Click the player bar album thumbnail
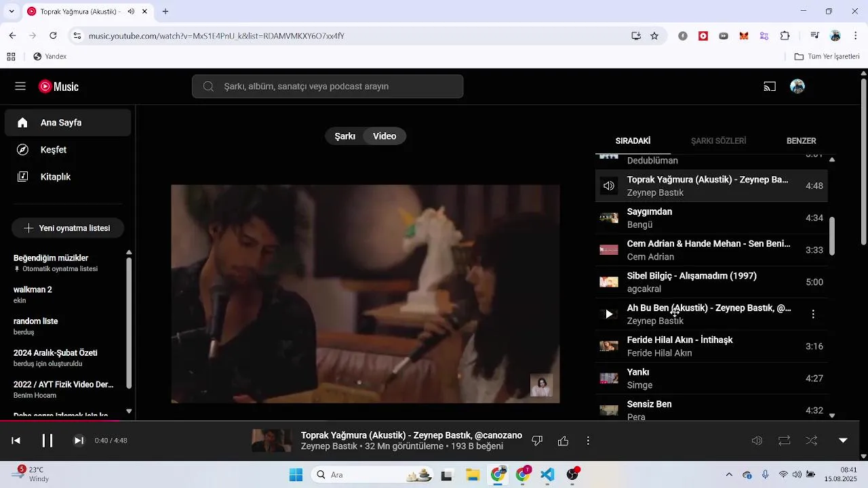Viewport: 868px width, 488px height. coord(272,441)
